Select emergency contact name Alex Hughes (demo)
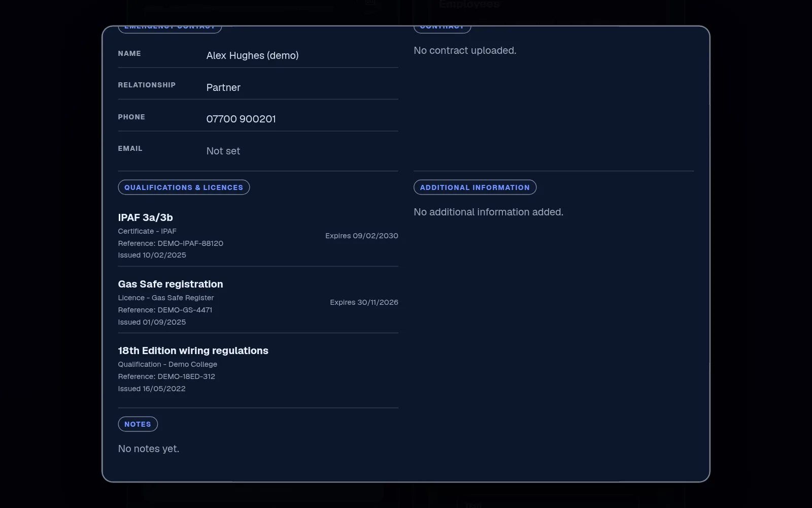 (x=252, y=55)
